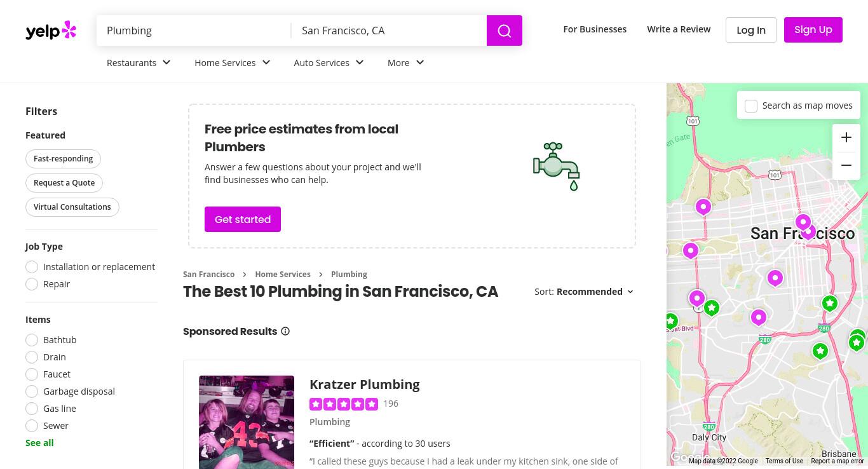Click the San Francisco, CA location field
The height and width of the screenshot is (469, 868).
pyautogui.click(x=389, y=31)
